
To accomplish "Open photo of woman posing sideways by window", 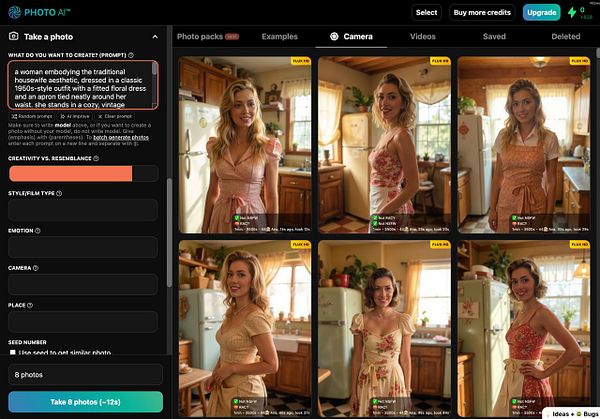I will (x=385, y=145).
